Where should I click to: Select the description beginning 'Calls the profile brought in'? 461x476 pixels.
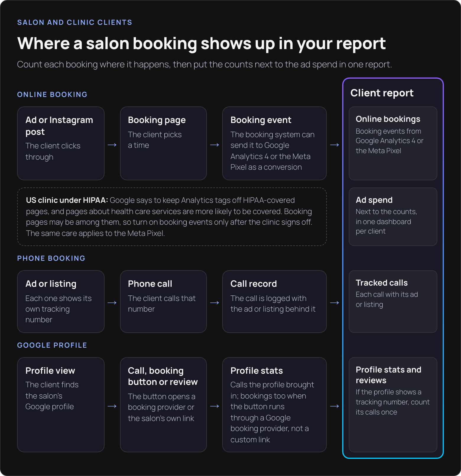(x=272, y=412)
